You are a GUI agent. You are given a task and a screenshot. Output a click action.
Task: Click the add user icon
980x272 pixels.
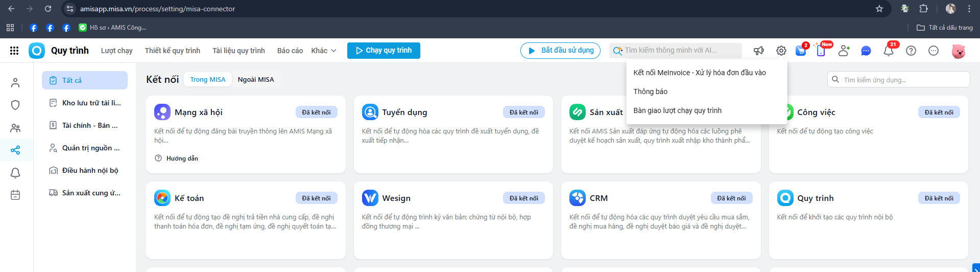(x=844, y=51)
